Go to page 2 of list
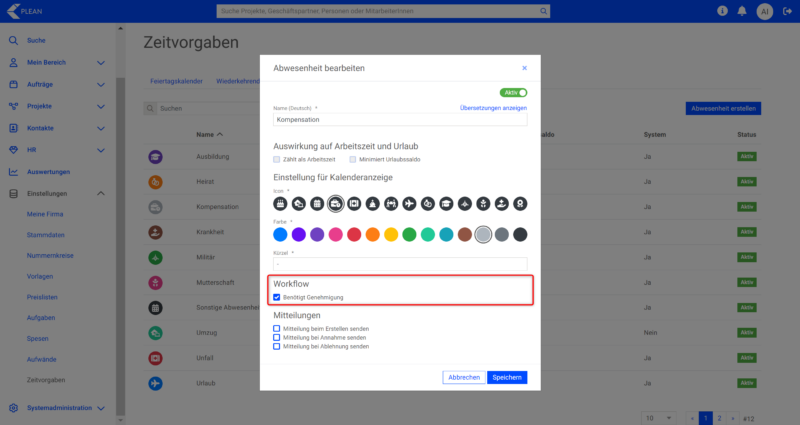The image size is (800, 425). coord(719,418)
